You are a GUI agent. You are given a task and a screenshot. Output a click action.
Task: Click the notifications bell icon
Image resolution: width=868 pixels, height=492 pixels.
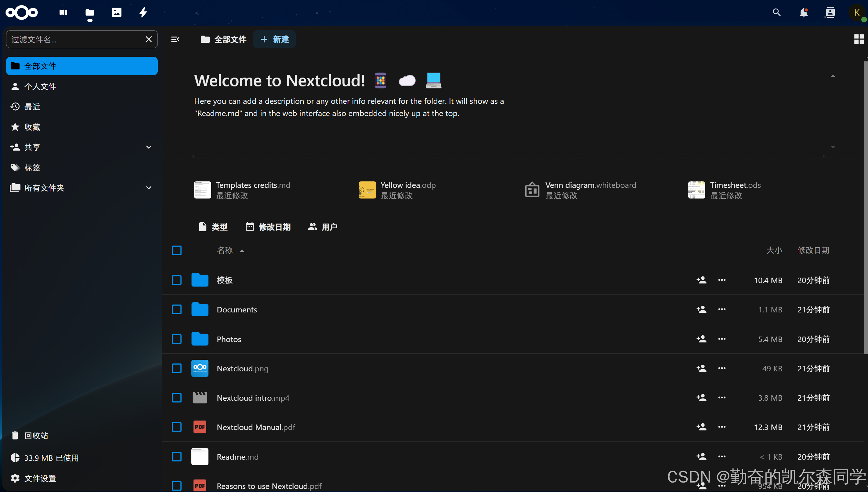point(804,13)
